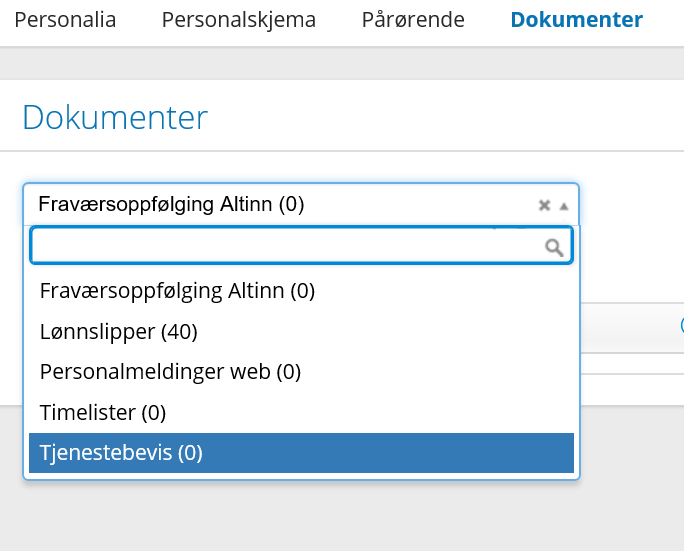The image size is (684, 551).
Task: Click the empty table row under header
Action: pyautogui.click(x=632, y=363)
